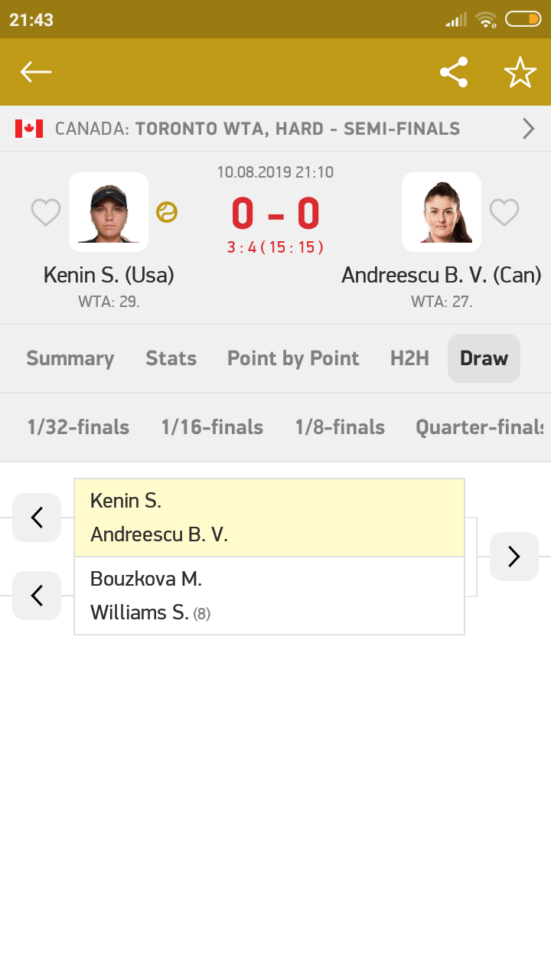
Task: Share this match using the share icon
Action: pyautogui.click(x=454, y=72)
